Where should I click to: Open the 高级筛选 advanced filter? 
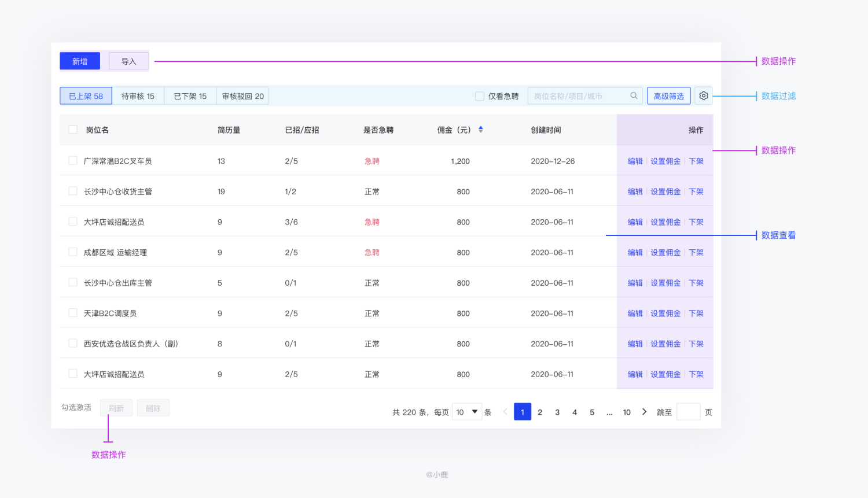669,96
